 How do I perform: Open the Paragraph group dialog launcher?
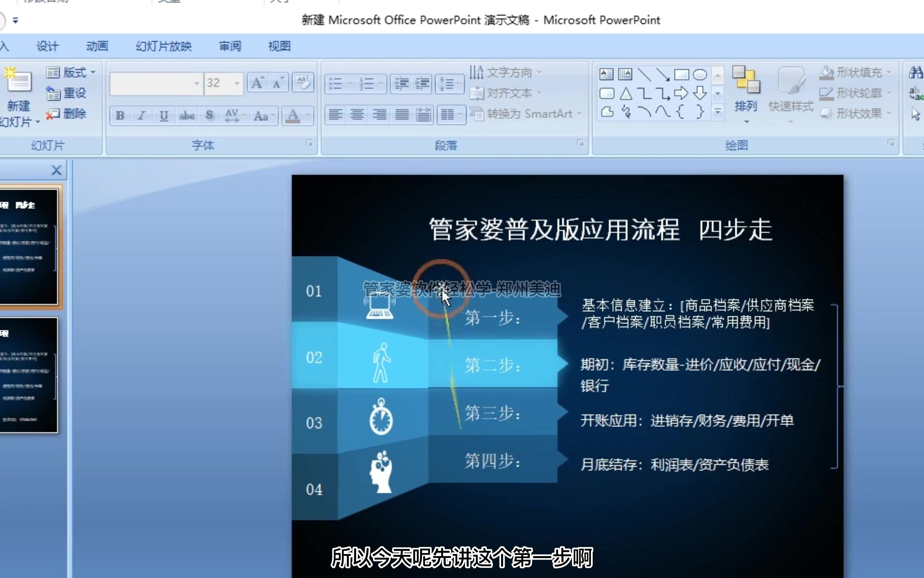coord(580,143)
